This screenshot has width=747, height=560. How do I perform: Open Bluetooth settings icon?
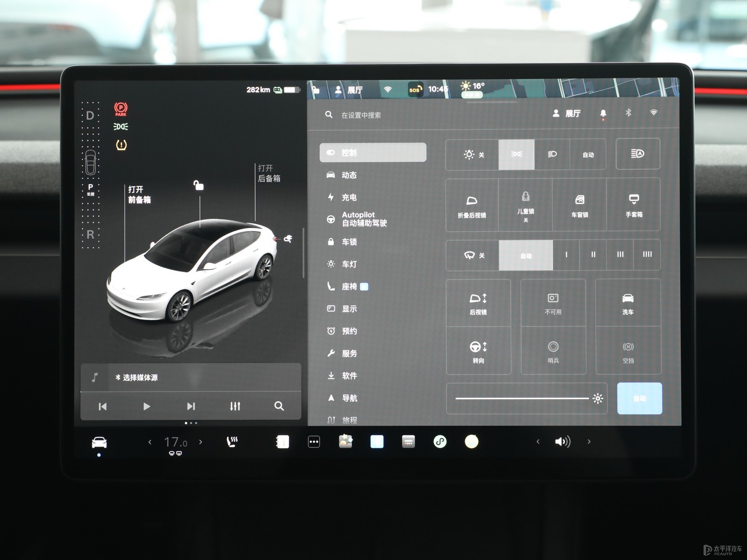[x=628, y=113]
